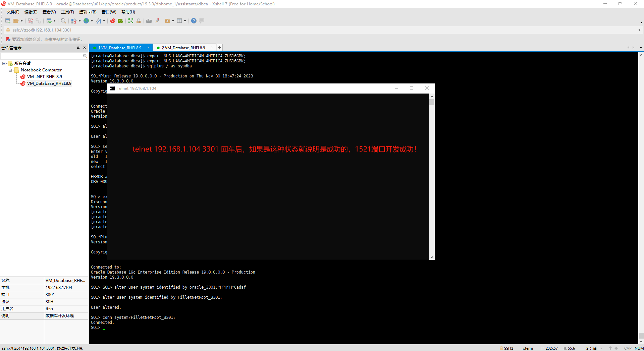
Task: Collapse the Notebook Computer folder
Action: point(10,70)
